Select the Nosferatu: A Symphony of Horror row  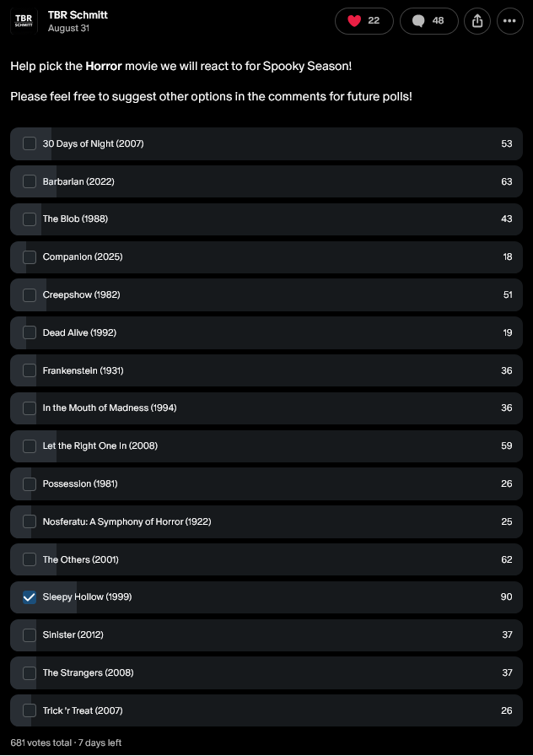[x=266, y=521]
